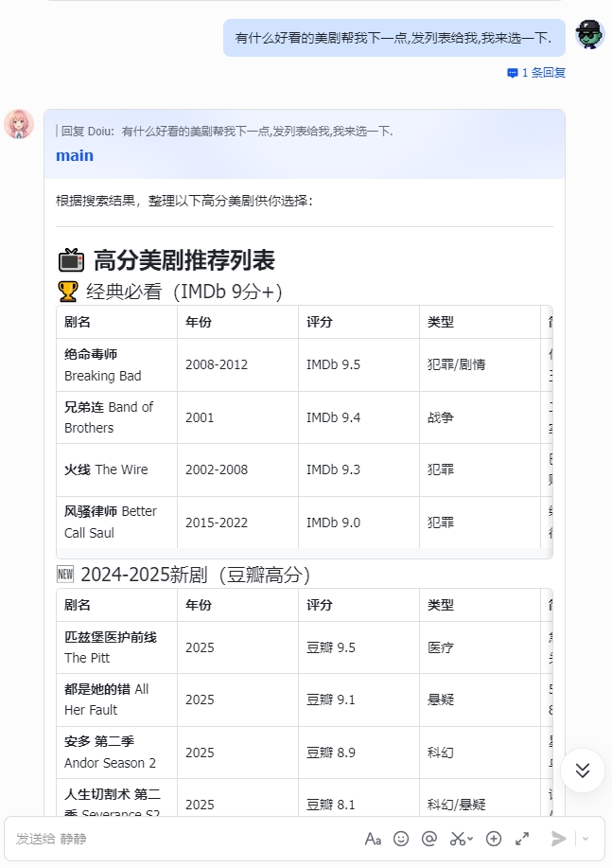Select 都是她的错 All Her Fault cell
This screenshot has height=868, width=612.
click(116, 700)
